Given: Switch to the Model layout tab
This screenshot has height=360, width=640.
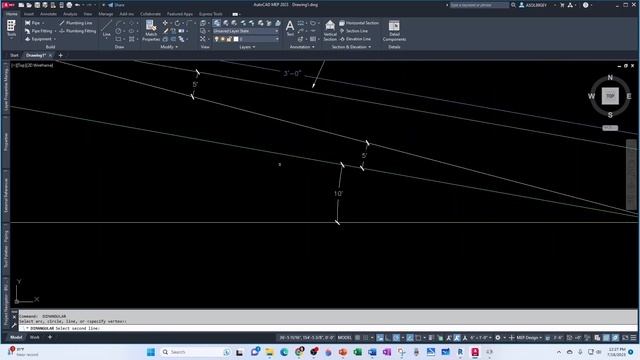Looking at the screenshot, I should tap(16, 337).
